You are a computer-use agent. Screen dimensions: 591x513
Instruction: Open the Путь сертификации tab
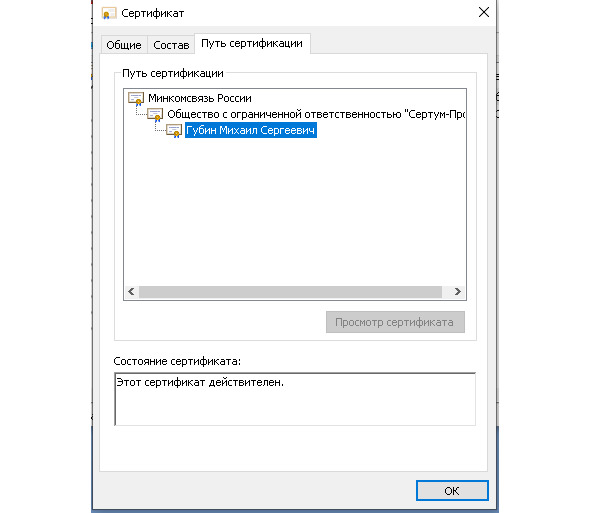click(252, 43)
